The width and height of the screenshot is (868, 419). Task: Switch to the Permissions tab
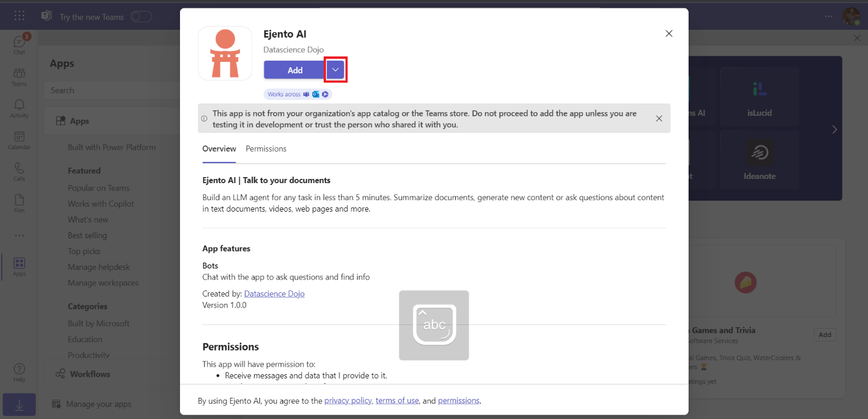266,149
